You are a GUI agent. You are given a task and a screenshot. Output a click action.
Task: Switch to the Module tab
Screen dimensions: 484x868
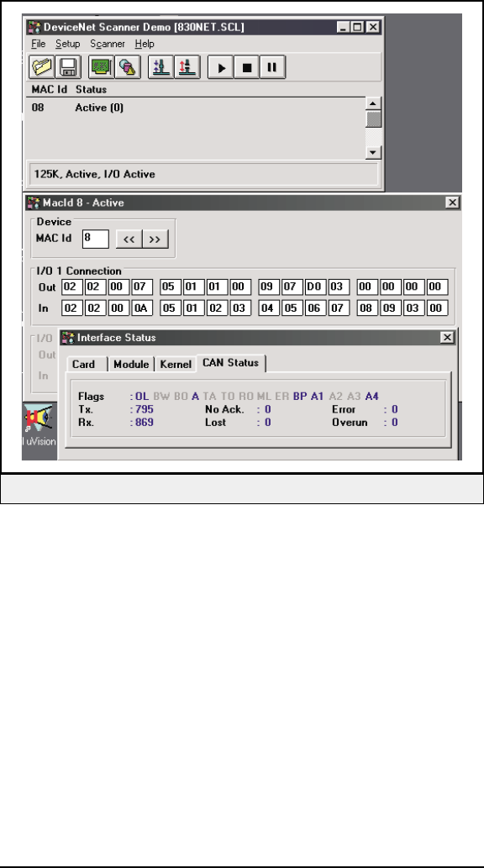click(131, 364)
